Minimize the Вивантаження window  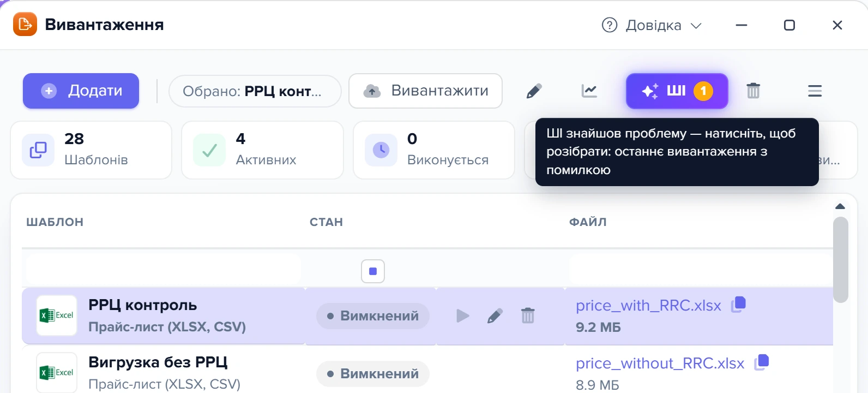click(742, 25)
